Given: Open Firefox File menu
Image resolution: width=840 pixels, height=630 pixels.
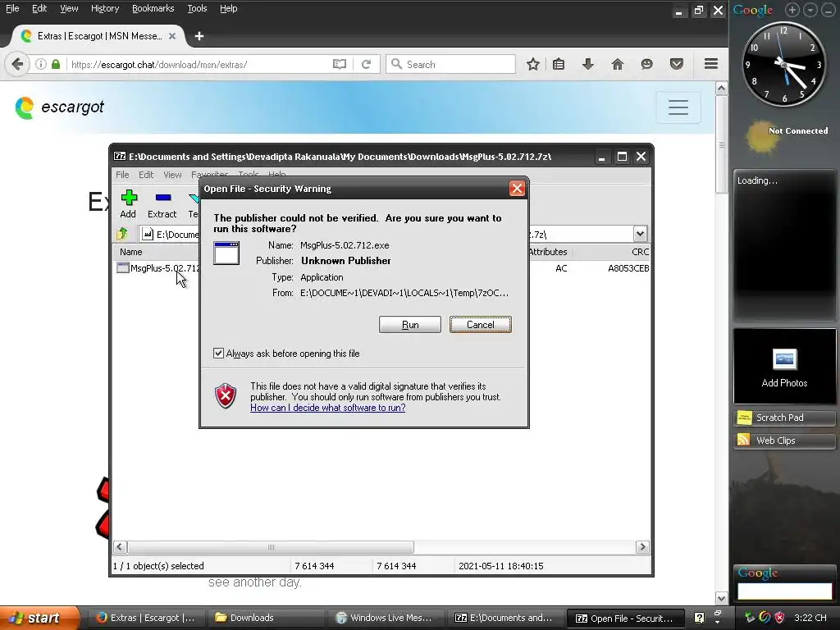Looking at the screenshot, I should [12, 8].
